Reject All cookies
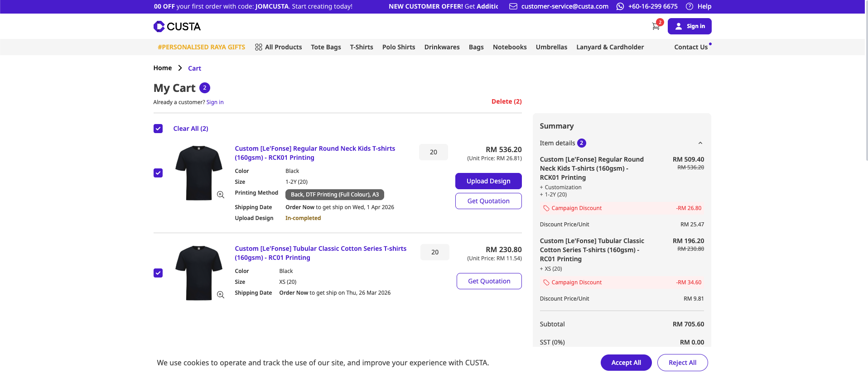 click(683, 363)
